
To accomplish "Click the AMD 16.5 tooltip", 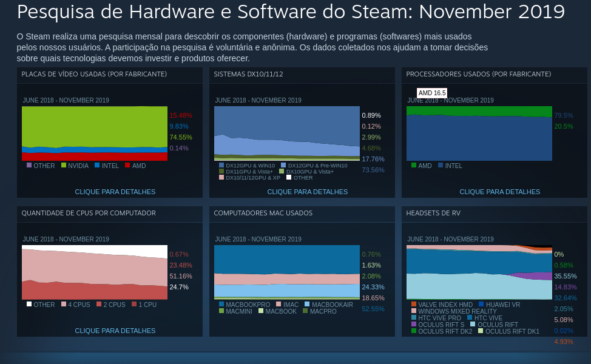I will [x=432, y=93].
